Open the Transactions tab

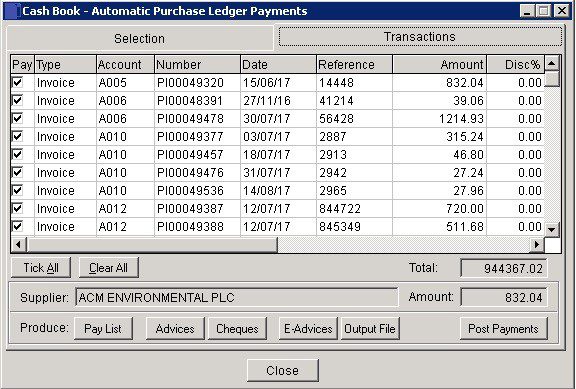click(420, 37)
